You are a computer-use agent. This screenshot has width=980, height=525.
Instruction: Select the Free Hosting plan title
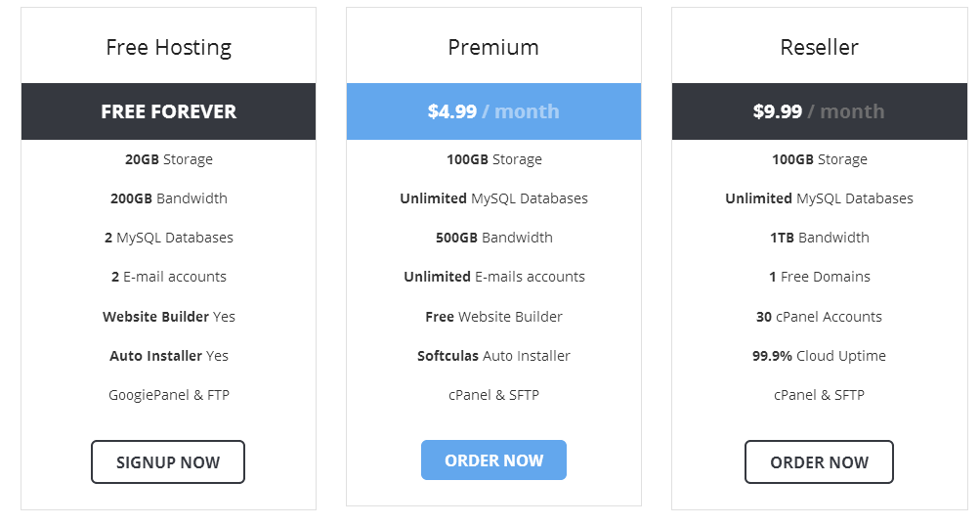click(169, 47)
